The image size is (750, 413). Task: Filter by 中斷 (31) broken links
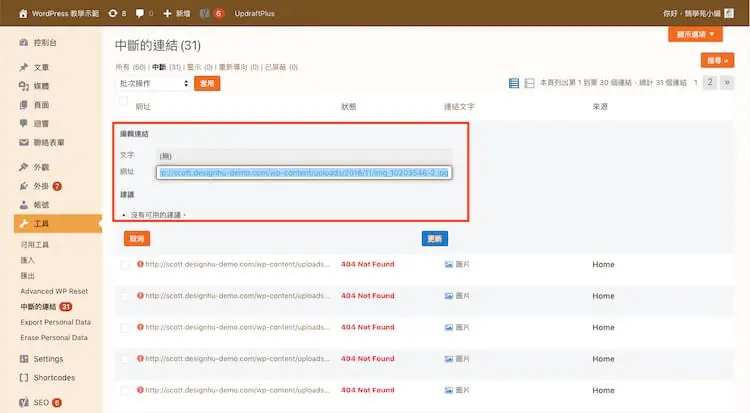[166, 67]
